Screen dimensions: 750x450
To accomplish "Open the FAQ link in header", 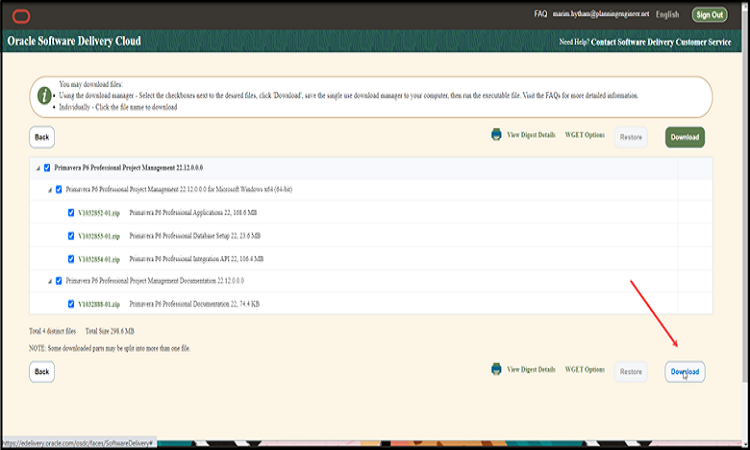I will click(540, 14).
